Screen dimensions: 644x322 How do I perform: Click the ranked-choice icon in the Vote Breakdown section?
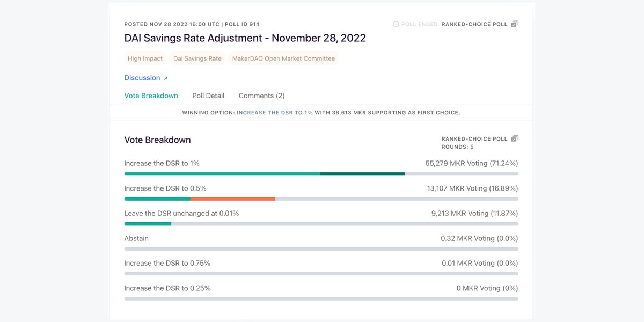click(515, 138)
